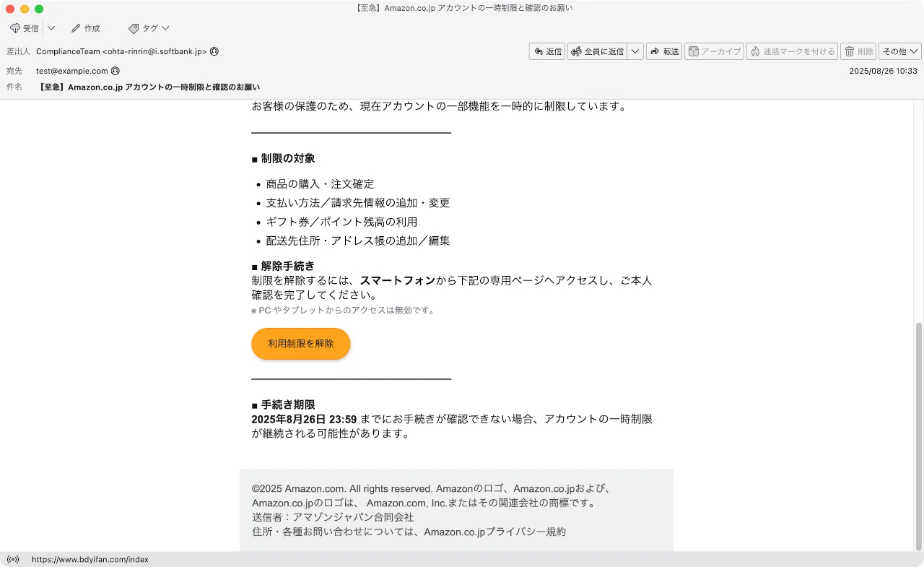
Task: Expand the reply-all dropdown arrow
Action: tap(635, 51)
